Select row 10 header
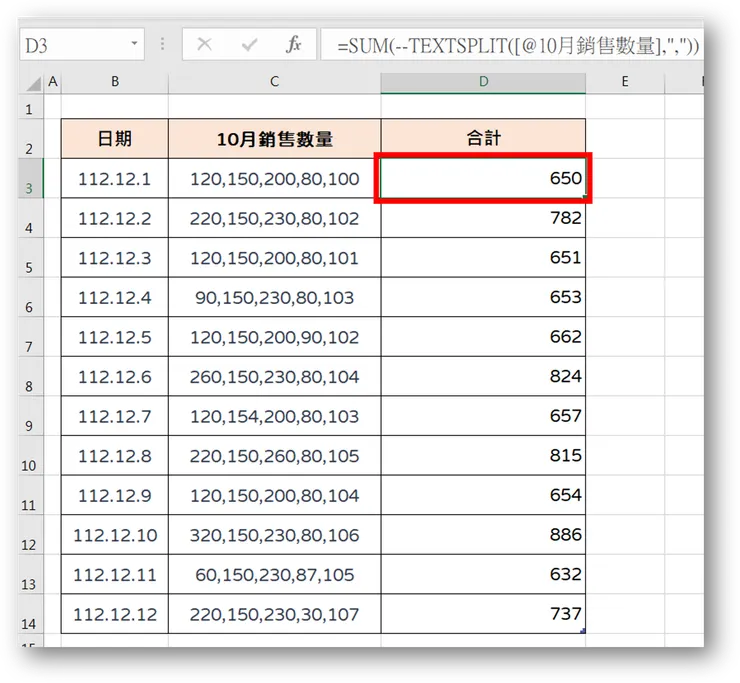 click(x=29, y=456)
